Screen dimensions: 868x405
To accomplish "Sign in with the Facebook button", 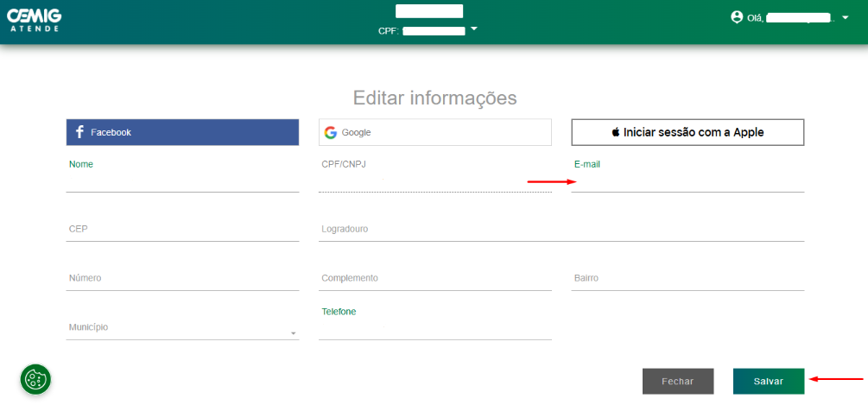I will tap(182, 132).
